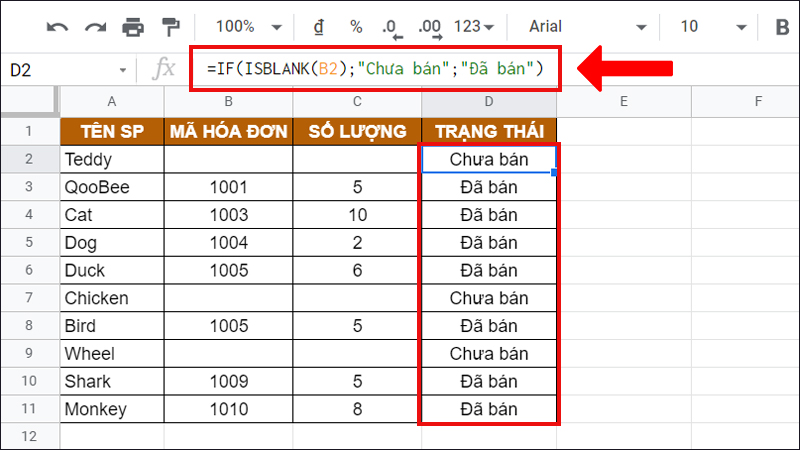The height and width of the screenshot is (450, 800).
Task: Apply currency format with đ icon
Action: point(319,27)
